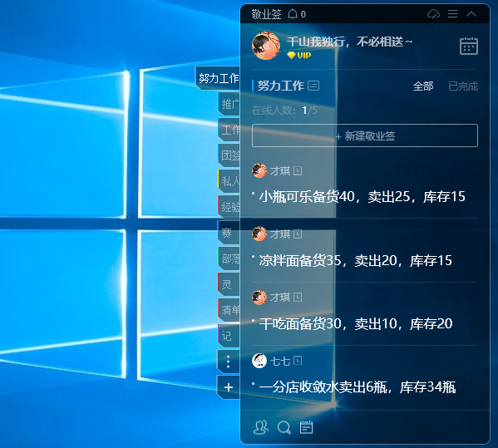Click the clock icon on 凉拌面 note
Viewport: 498px width, 448px height.
point(298,234)
